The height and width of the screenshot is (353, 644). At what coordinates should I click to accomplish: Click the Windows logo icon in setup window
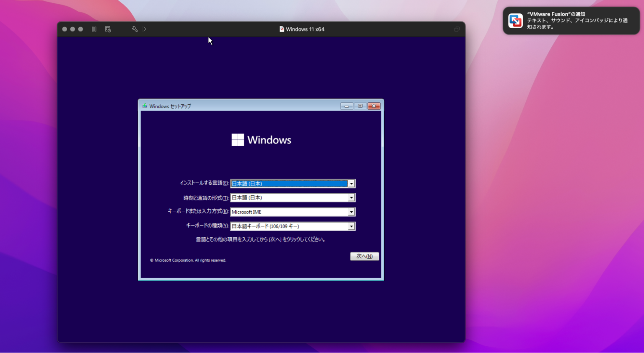click(x=237, y=139)
